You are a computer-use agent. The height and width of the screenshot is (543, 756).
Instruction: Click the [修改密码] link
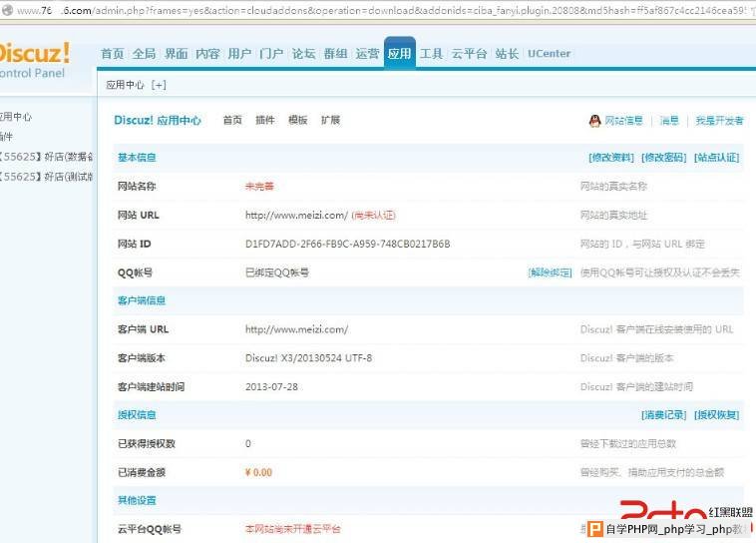664,158
